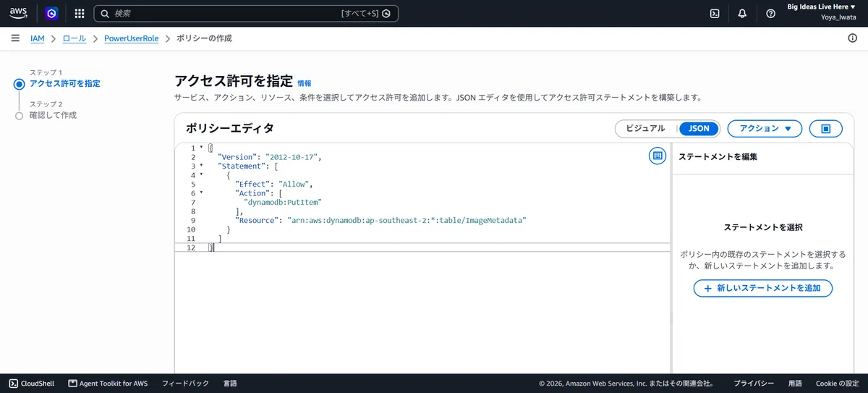Click the info circle icon at top right
868x393 pixels.
click(x=852, y=38)
